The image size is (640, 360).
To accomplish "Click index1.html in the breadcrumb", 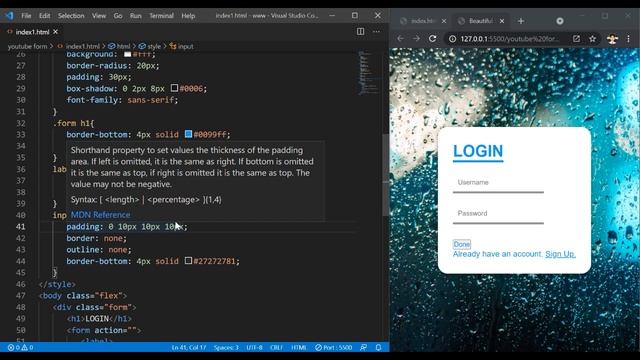I will tap(82, 47).
